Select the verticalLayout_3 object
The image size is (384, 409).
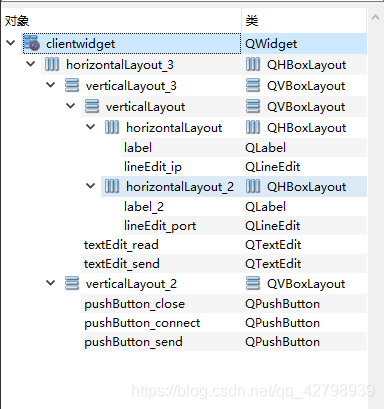click(x=131, y=86)
